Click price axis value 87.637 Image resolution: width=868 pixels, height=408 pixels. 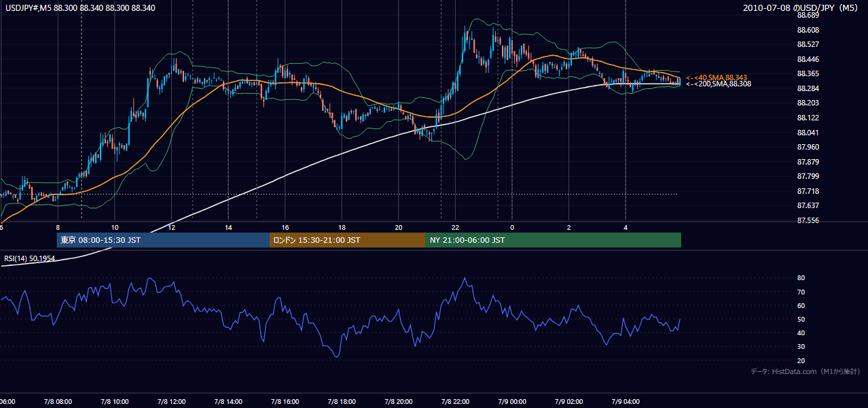pos(808,205)
